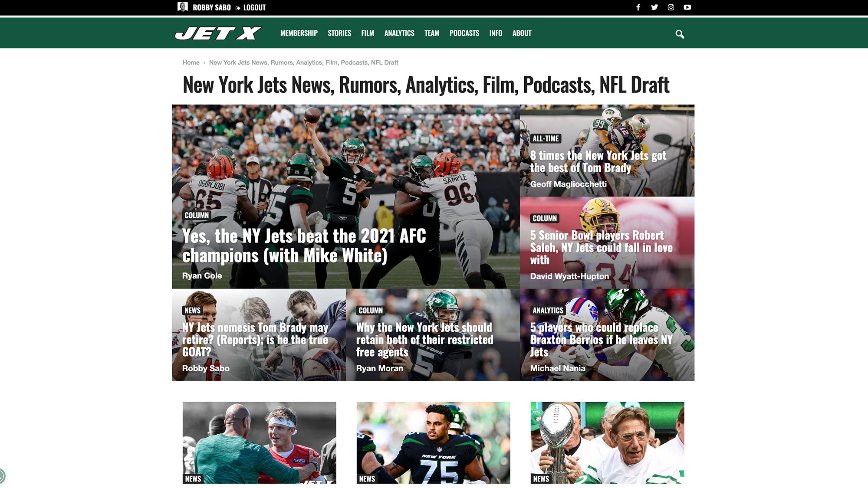Screen dimensions: 868x488
Task: Open the Podcasts menu
Action: 464,33
